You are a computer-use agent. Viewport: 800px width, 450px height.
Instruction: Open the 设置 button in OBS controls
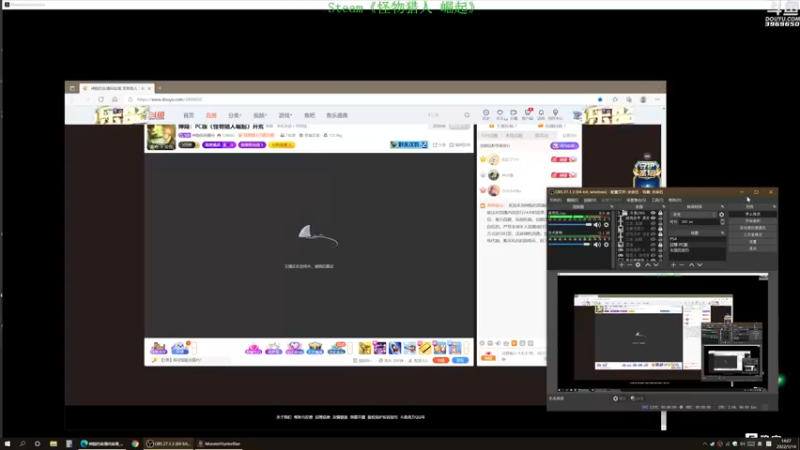pos(753,242)
